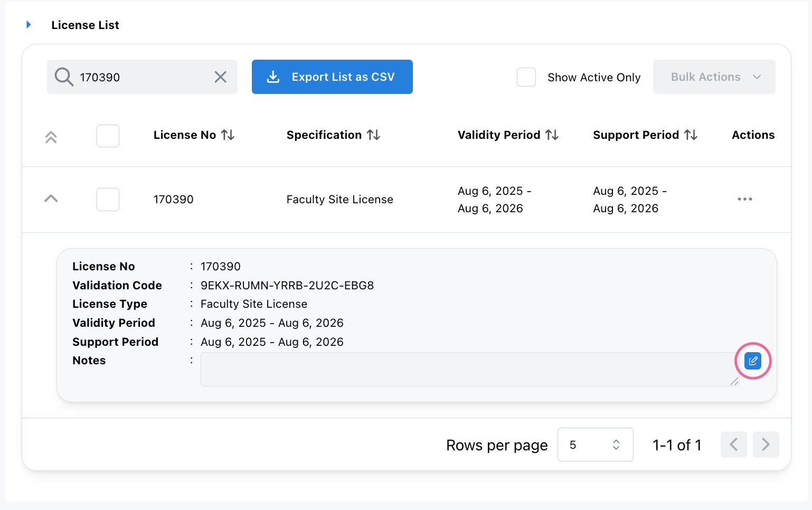Viewport: 812px width, 510px height.
Task: Click the License List heading
Action: point(85,25)
